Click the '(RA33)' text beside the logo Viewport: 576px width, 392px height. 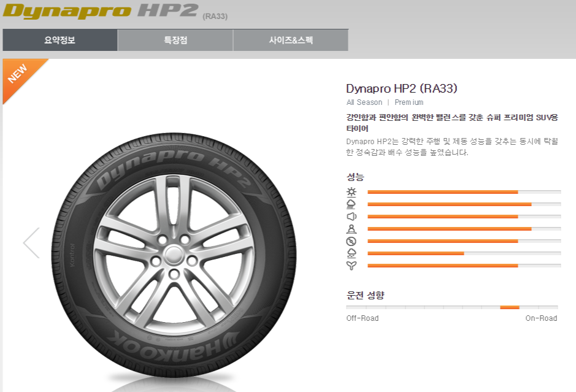215,16
